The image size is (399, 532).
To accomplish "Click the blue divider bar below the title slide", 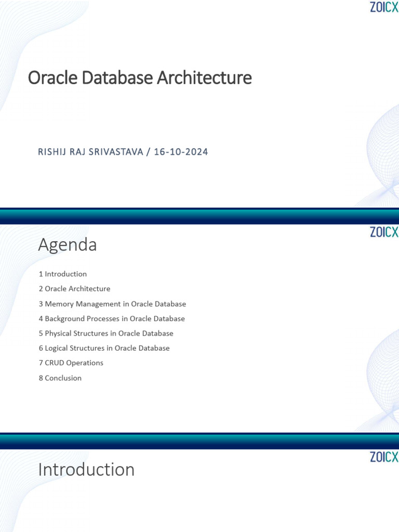I will (x=199, y=216).
